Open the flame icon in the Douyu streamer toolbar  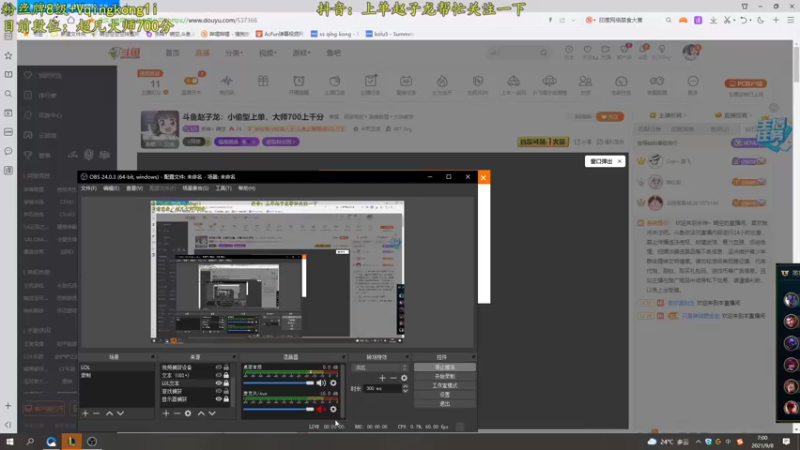(442, 81)
